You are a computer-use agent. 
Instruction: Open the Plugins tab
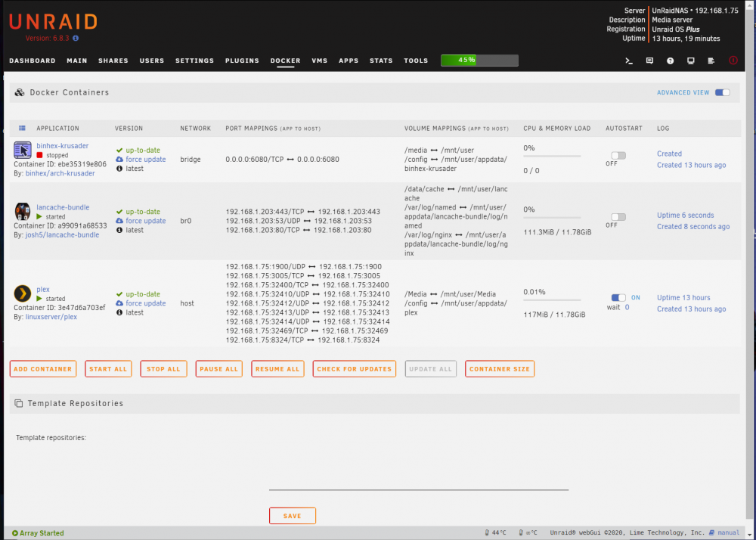(x=242, y=61)
